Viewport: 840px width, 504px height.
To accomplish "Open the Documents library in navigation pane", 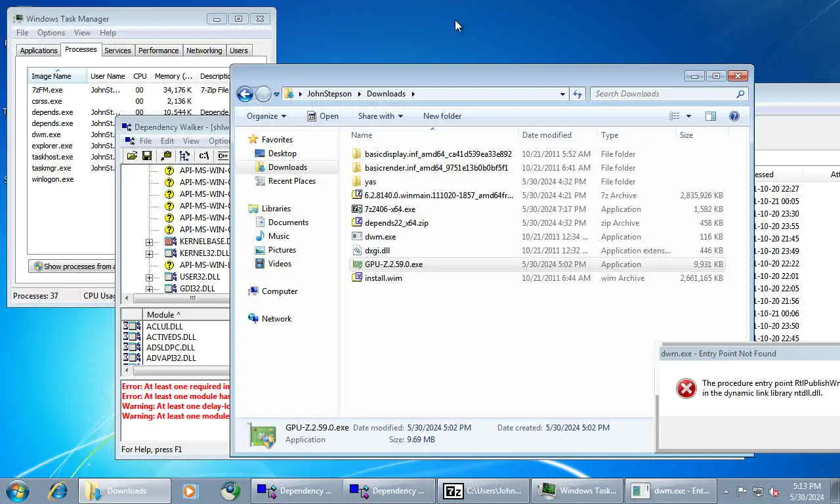I will (288, 222).
